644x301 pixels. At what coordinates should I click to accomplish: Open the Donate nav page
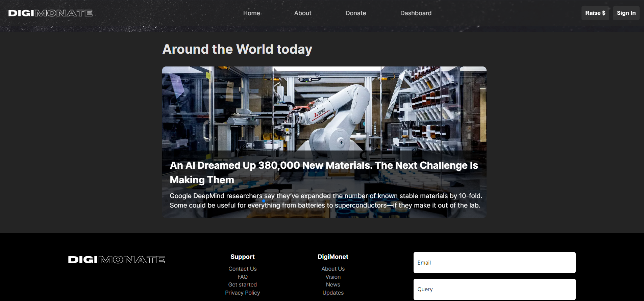tap(356, 13)
